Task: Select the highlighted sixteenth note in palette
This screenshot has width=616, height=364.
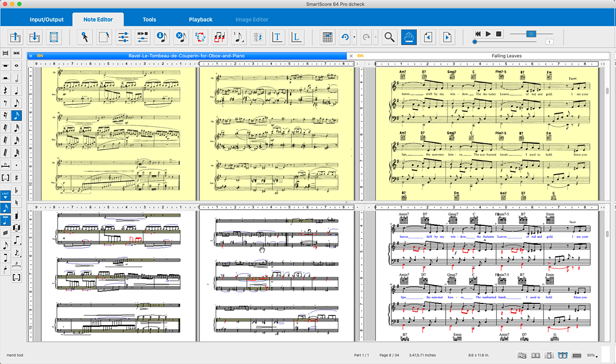Action: [x=16, y=115]
